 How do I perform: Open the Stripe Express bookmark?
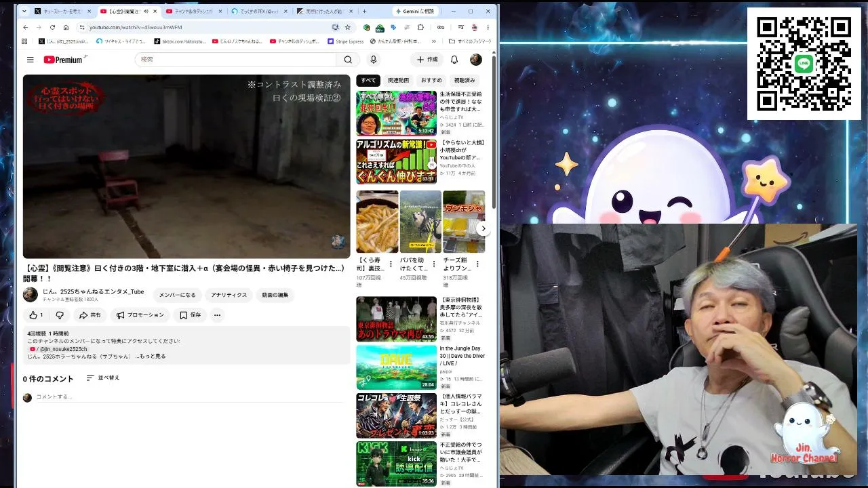pyautogui.click(x=345, y=41)
